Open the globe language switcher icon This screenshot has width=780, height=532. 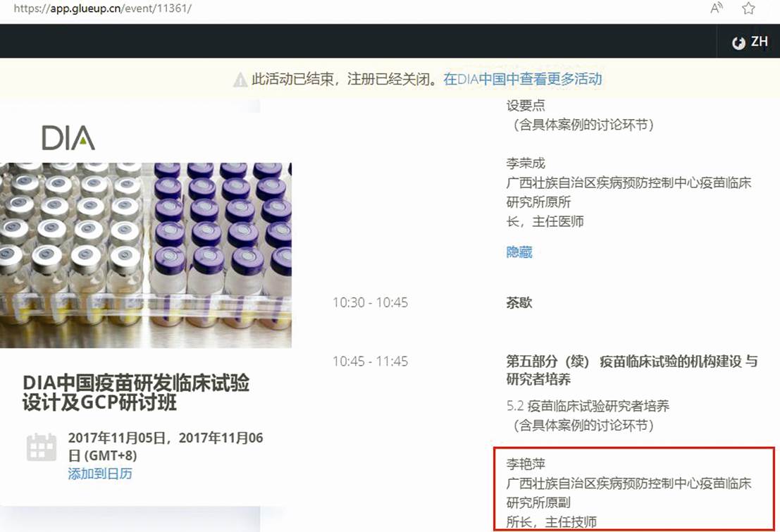click(738, 42)
